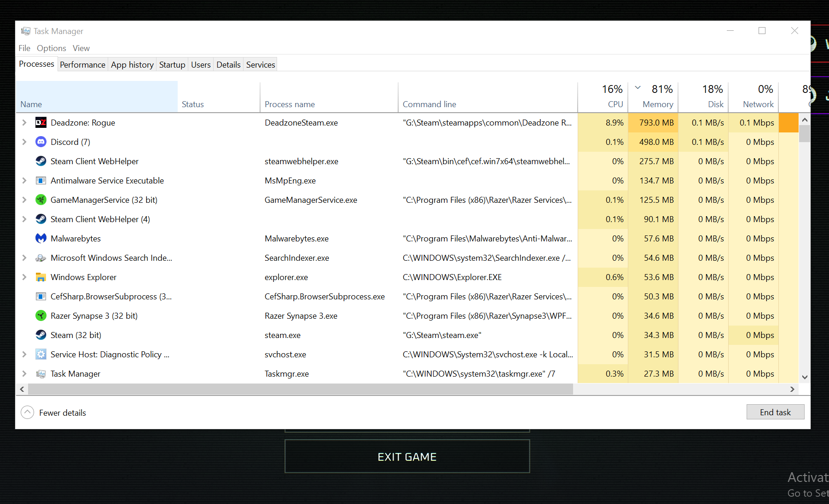Click the GameManagerService Razer icon
Viewport: 829px width, 504px height.
point(41,200)
